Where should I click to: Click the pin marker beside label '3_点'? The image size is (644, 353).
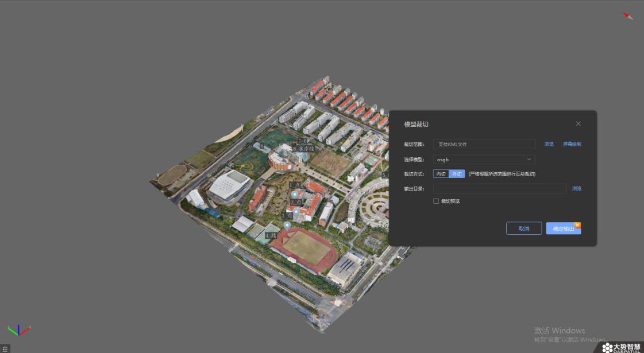pos(296,212)
